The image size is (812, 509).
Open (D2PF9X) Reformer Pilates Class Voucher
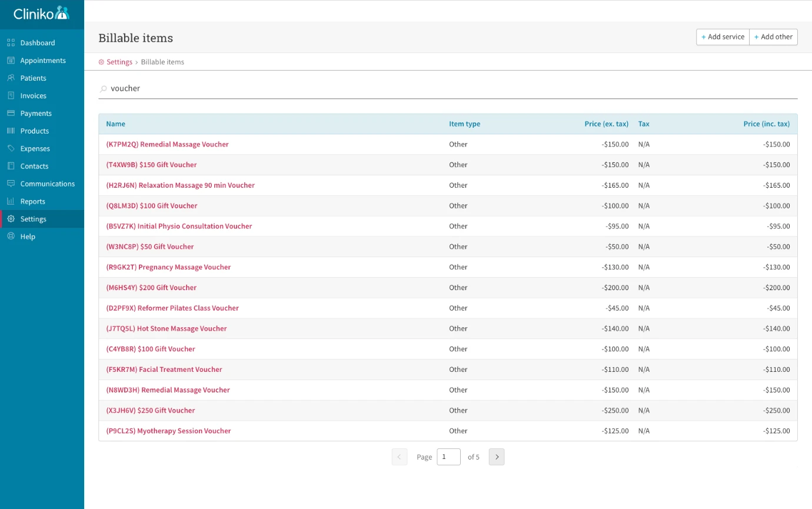tap(172, 308)
